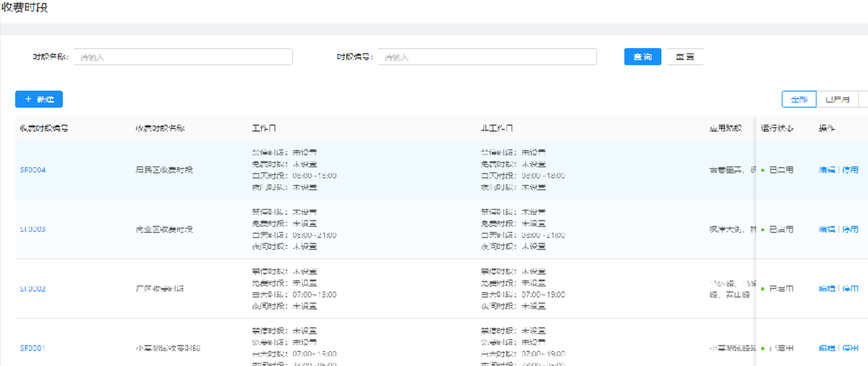
Task: Click 编辑 for the 居民区收费时段 row
Action: [826, 170]
